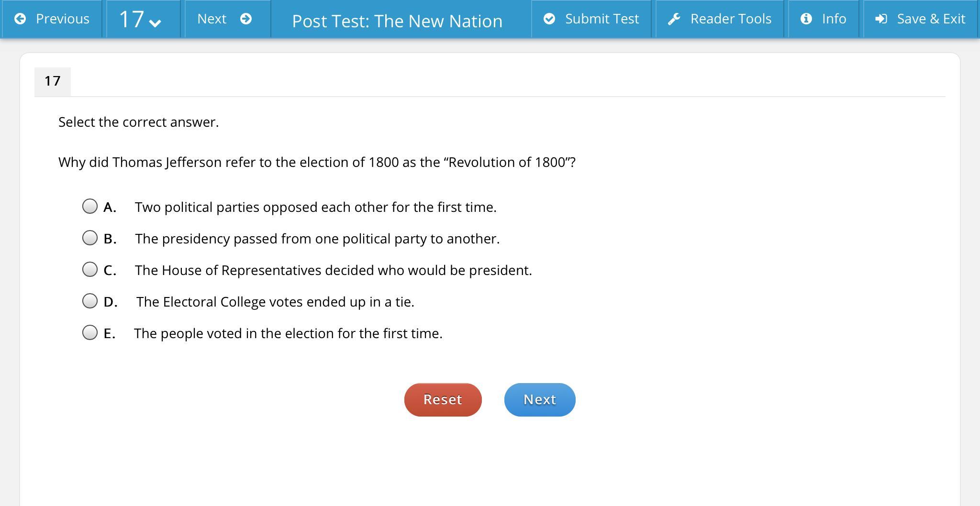This screenshot has width=980, height=506.
Task: Select radio option E about people voting
Action: [90, 333]
